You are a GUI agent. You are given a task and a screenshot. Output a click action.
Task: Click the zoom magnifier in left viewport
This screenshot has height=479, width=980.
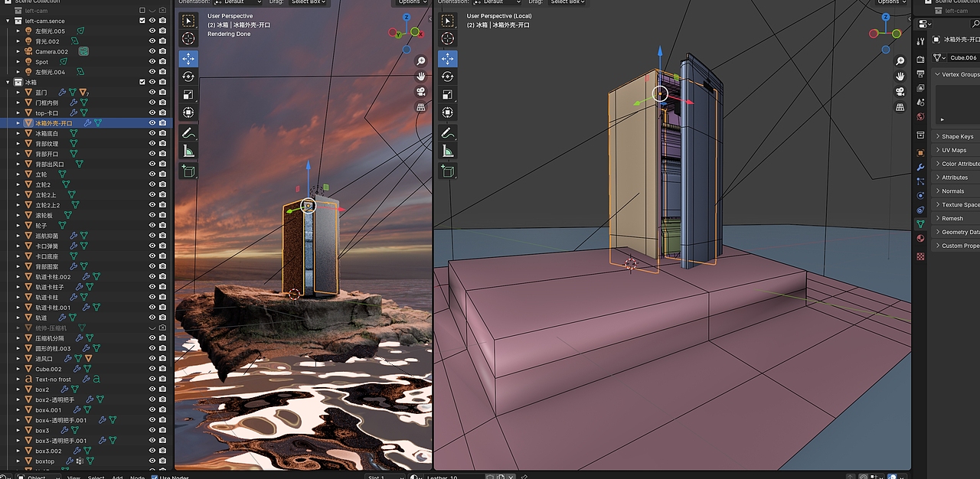(421, 61)
